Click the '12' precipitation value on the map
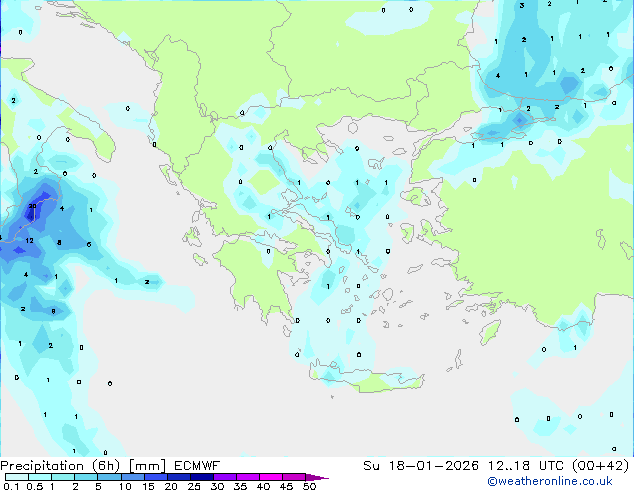 (30, 241)
